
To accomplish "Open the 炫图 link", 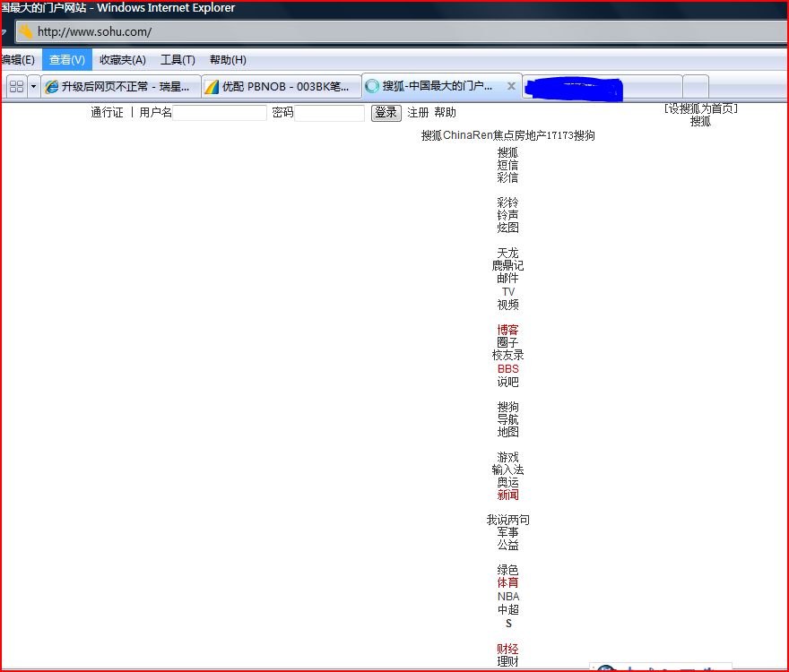I will (507, 228).
